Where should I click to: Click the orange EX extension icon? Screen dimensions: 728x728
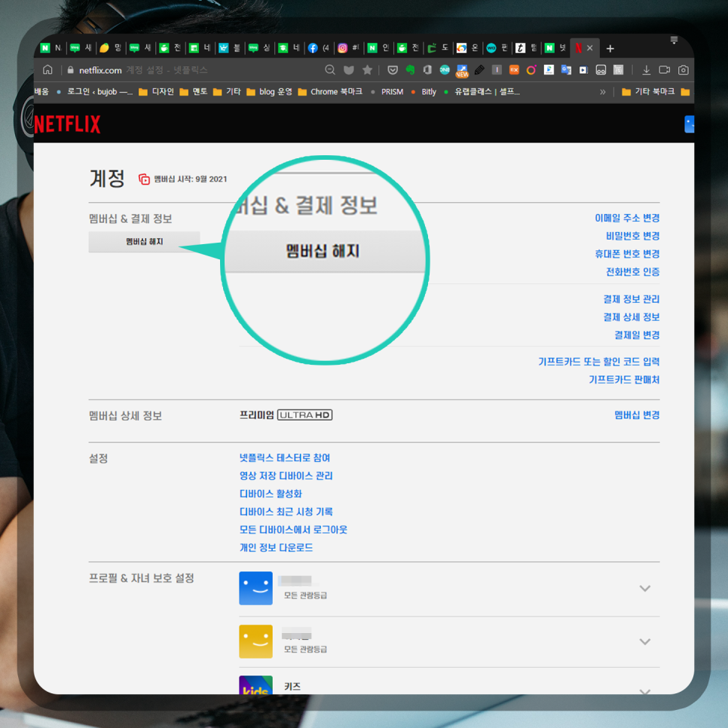tap(514, 69)
